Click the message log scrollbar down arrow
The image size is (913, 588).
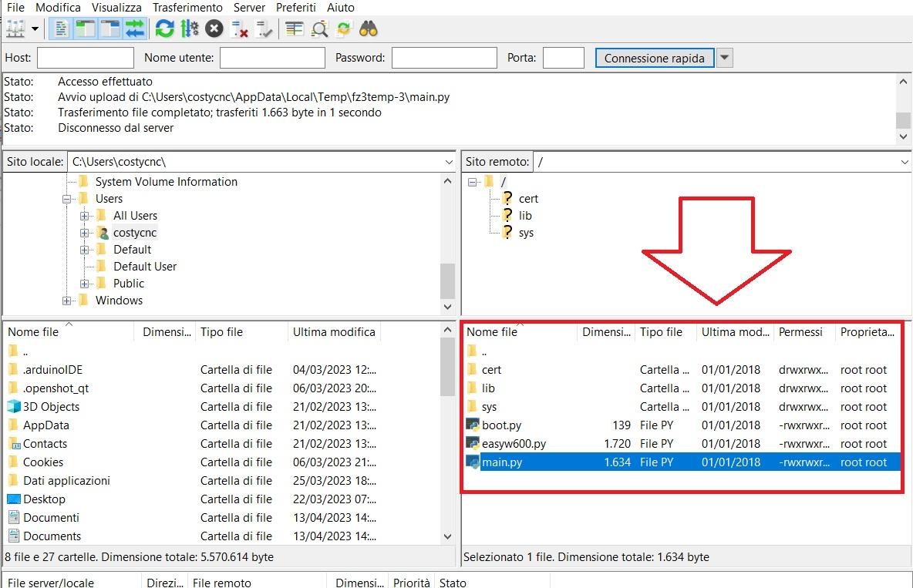[903, 137]
